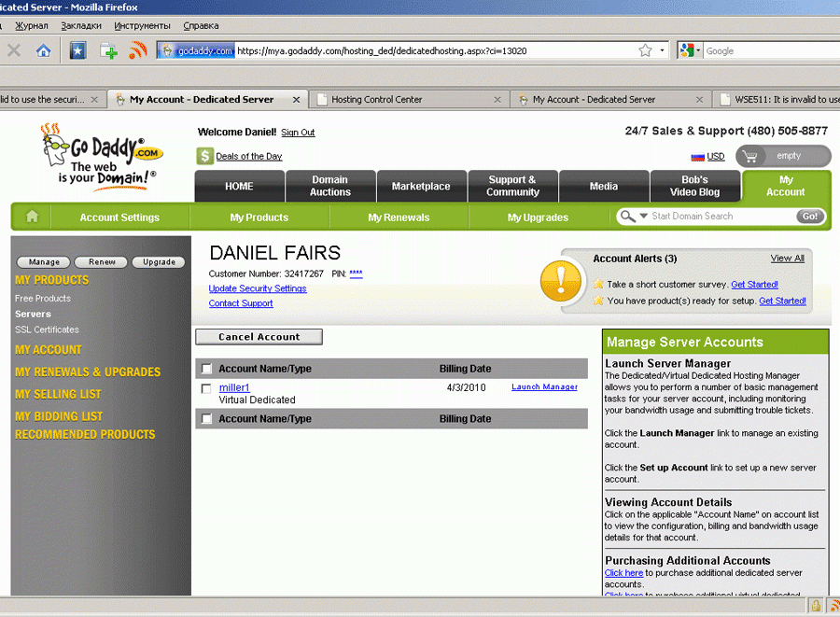Click the domain search magnifier icon
Viewport: 840px width, 617px height.
point(626,217)
